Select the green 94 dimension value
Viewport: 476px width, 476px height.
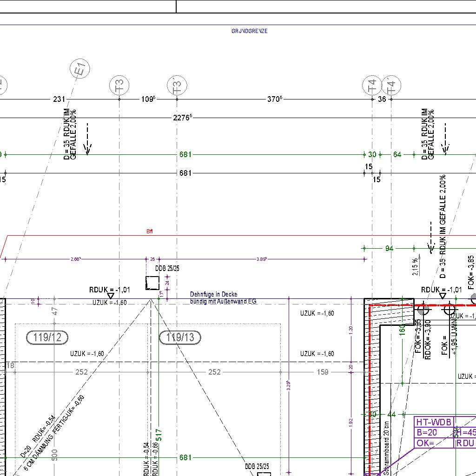pyautogui.click(x=389, y=249)
